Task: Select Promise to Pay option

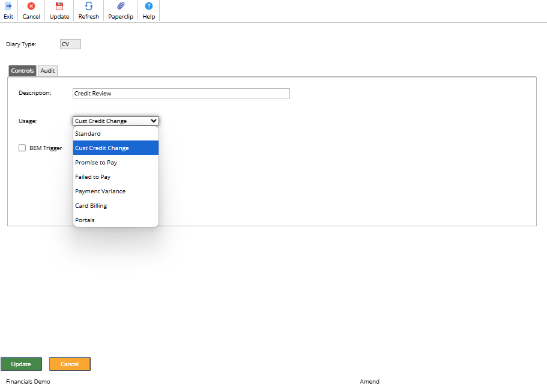Action: [116, 163]
